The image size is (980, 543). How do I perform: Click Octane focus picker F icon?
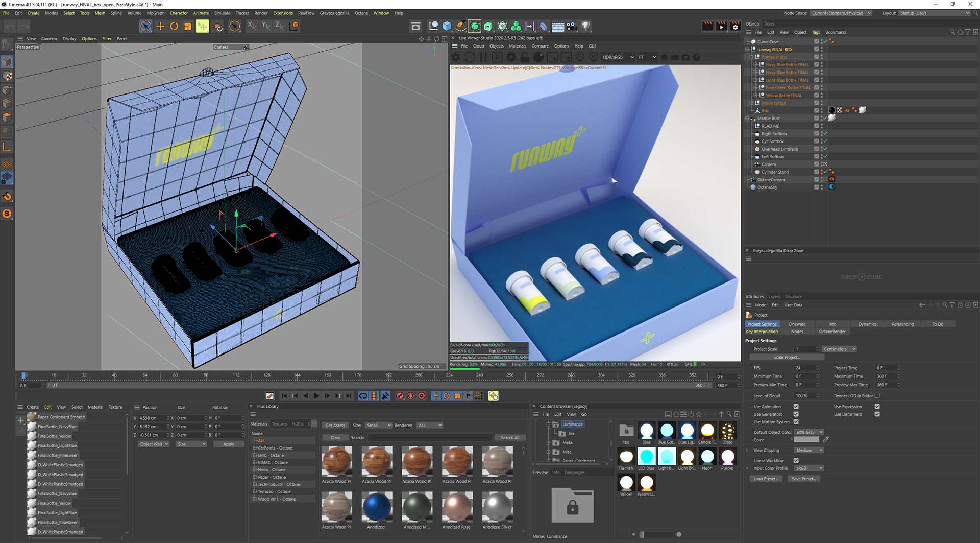tap(580, 57)
